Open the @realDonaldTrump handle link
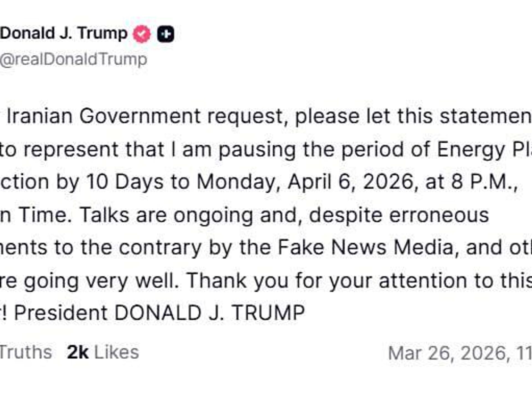The image size is (532, 398). coord(73,59)
